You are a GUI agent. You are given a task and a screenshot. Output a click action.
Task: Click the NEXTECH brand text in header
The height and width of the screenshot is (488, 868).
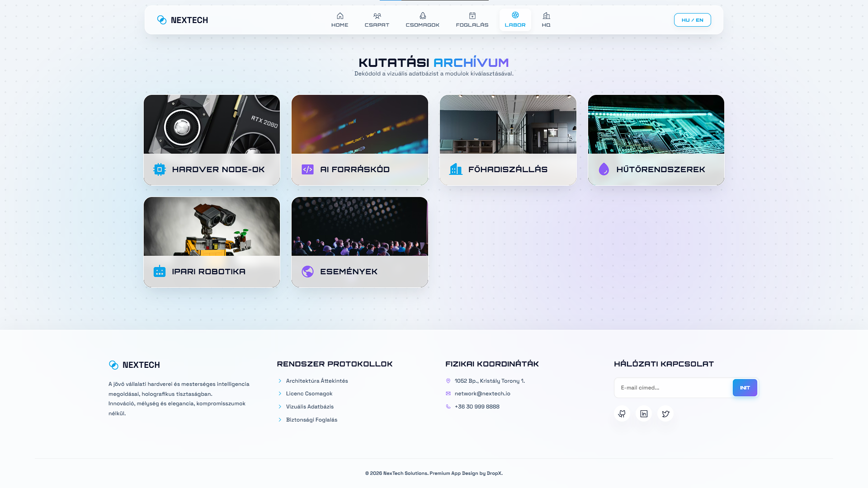(189, 20)
